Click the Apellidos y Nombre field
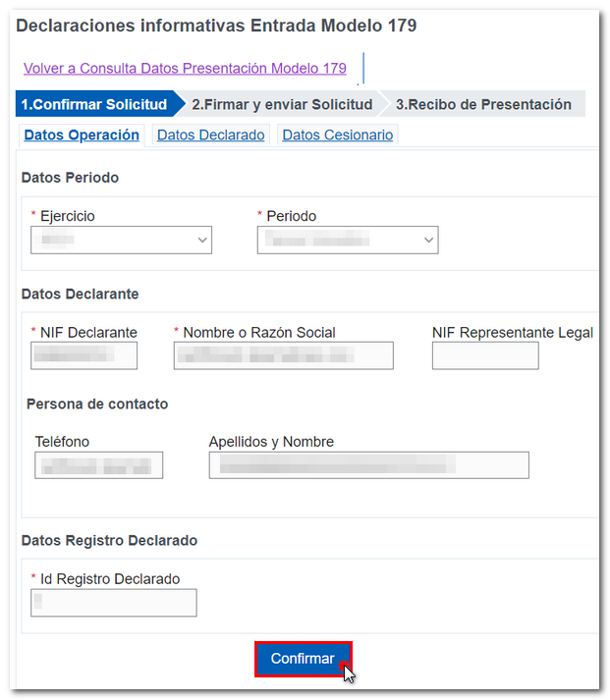The image size is (610, 700). click(x=368, y=465)
